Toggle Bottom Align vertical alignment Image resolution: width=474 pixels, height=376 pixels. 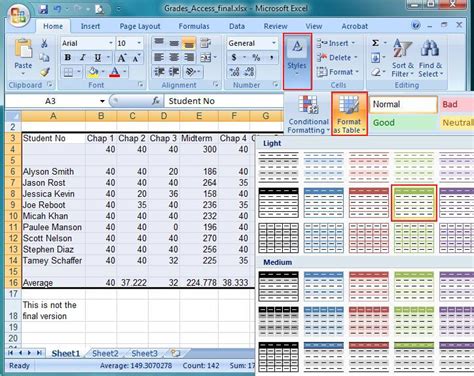[189, 43]
